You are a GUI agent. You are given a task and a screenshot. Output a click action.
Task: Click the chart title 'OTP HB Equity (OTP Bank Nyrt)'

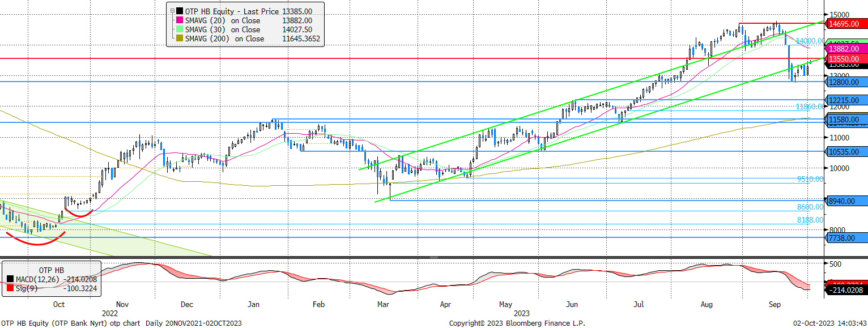tap(54, 323)
